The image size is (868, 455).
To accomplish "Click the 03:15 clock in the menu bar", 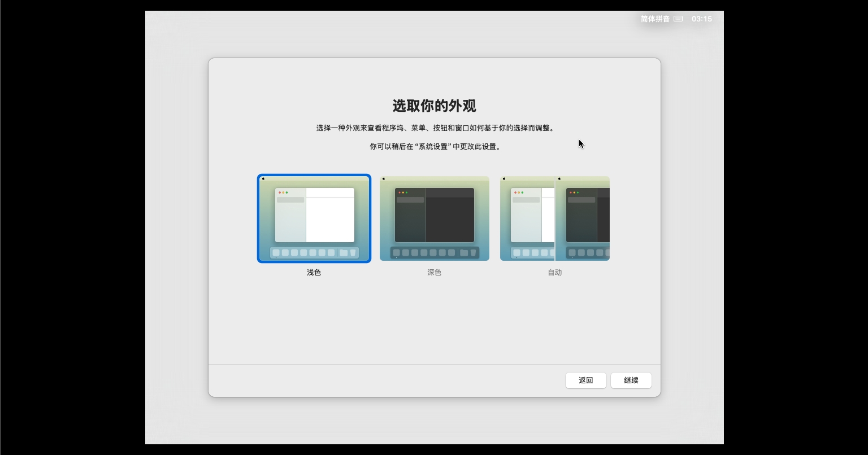I will tap(702, 19).
